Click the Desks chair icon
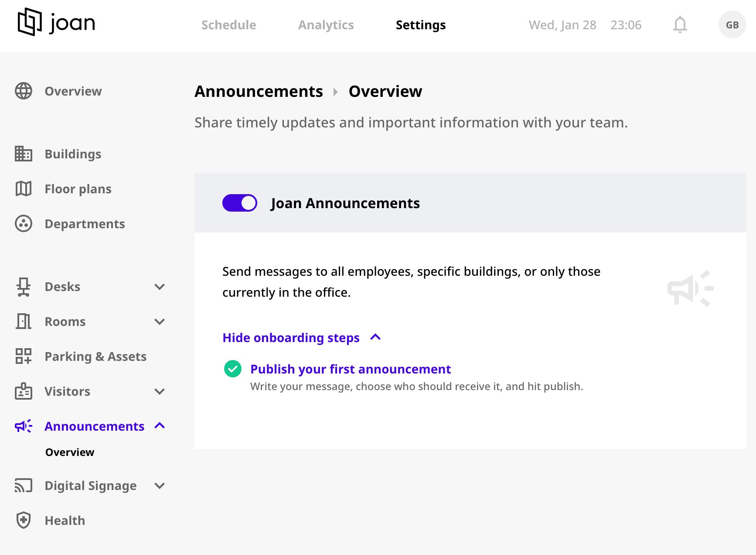Screen dimensions: 756x555 tap(24, 287)
